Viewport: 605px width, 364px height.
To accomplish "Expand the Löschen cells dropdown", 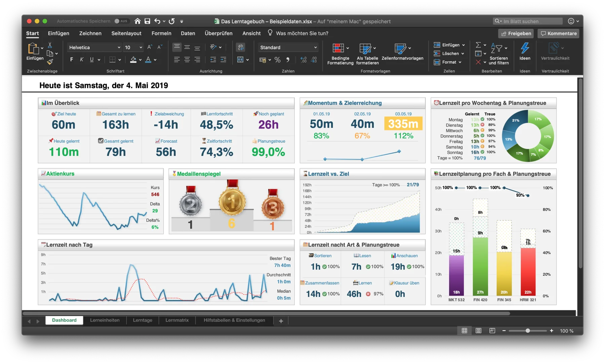I will click(463, 54).
